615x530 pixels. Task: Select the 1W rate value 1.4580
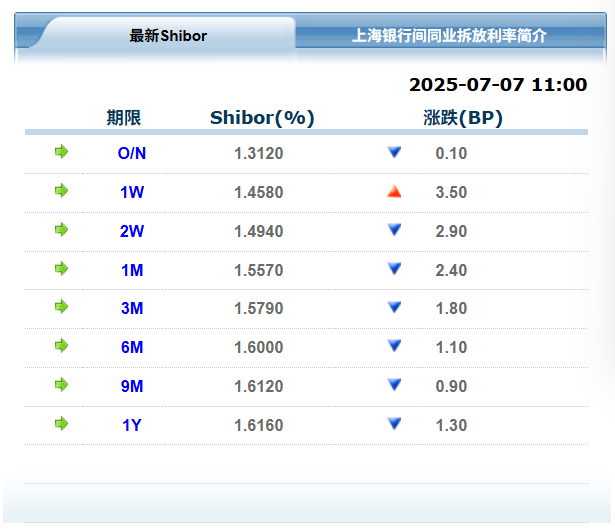pyautogui.click(x=258, y=192)
